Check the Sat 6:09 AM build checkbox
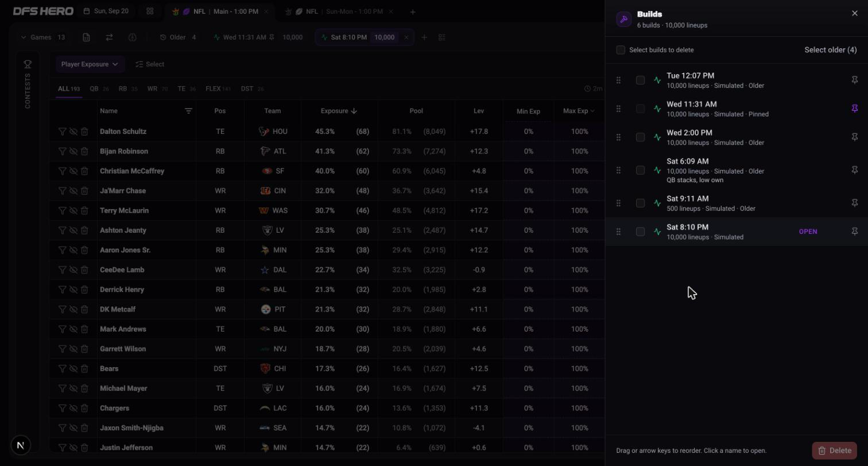Screen dimensions: 868x466 tap(640, 170)
